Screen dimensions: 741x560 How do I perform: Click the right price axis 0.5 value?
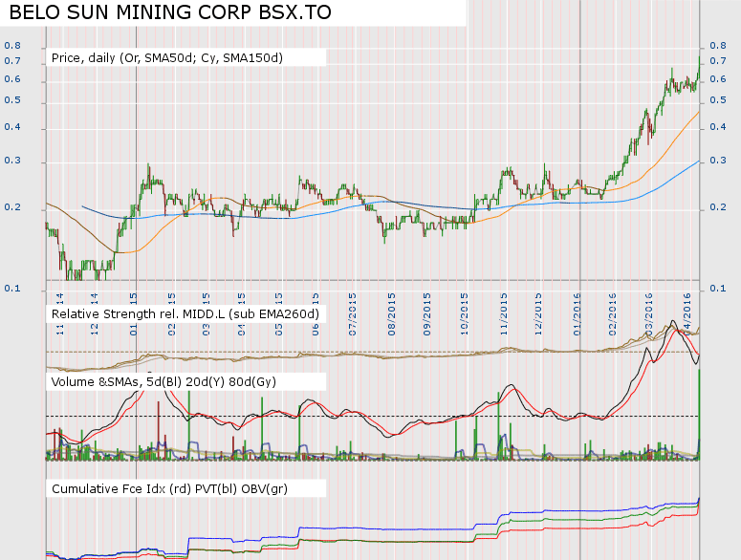[x=718, y=100]
